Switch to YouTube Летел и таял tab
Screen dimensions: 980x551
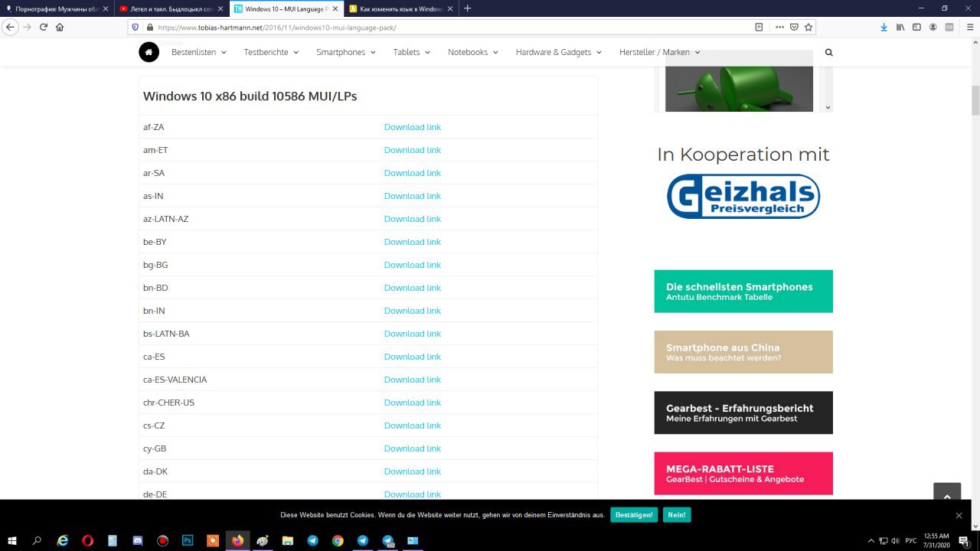click(x=171, y=8)
